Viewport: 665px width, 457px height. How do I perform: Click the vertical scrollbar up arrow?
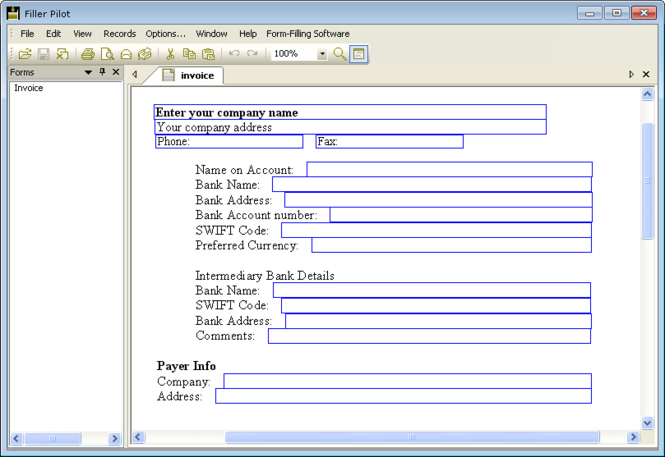647,94
